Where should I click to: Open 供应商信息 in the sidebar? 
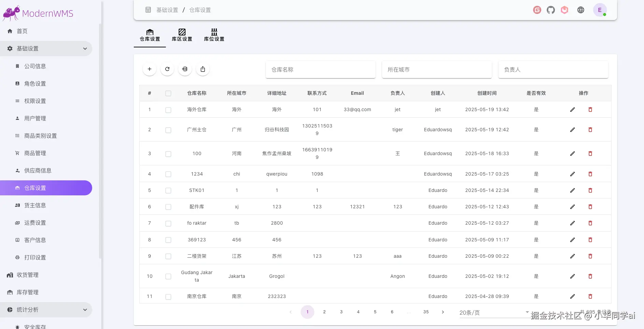[46, 170]
